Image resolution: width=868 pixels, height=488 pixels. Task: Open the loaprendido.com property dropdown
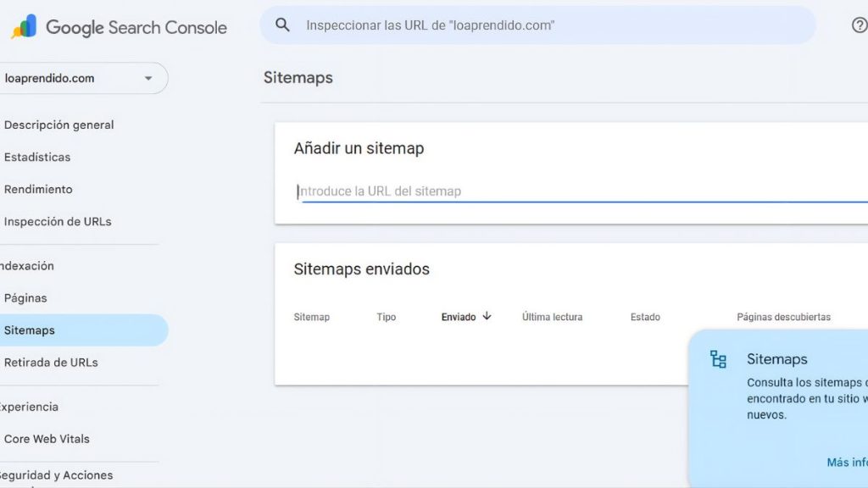[83, 78]
